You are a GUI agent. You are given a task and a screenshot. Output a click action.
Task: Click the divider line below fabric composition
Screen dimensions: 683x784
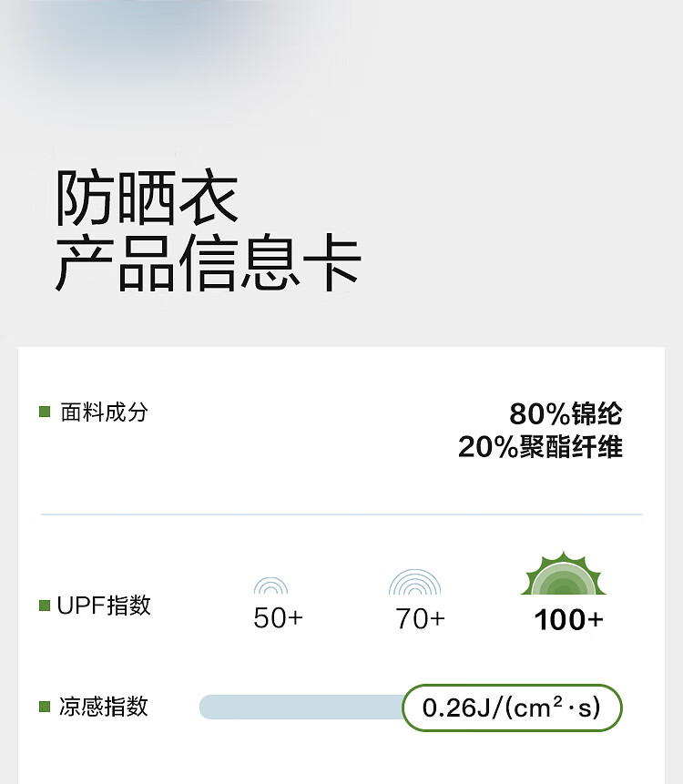coord(341,514)
